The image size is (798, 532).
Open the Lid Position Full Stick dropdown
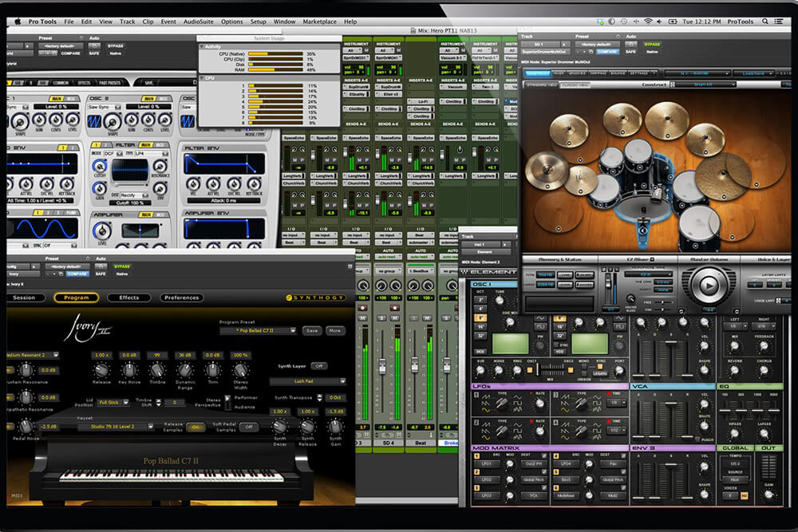(x=113, y=402)
